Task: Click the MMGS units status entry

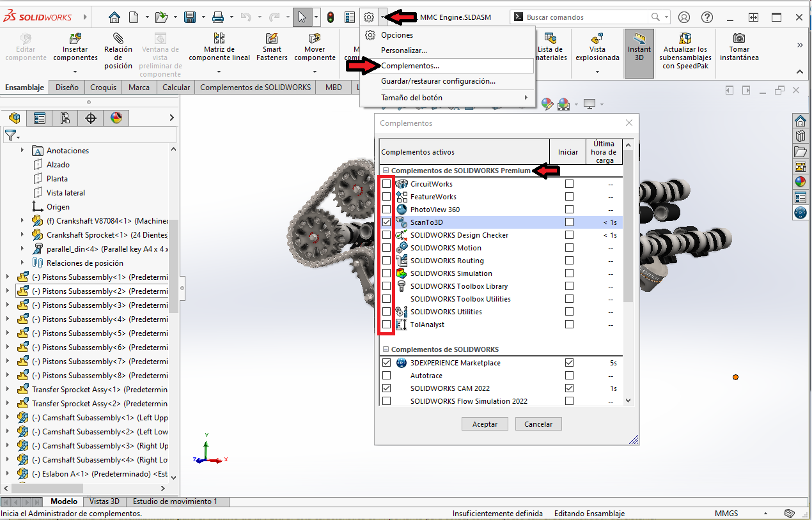Action: coord(726,514)
